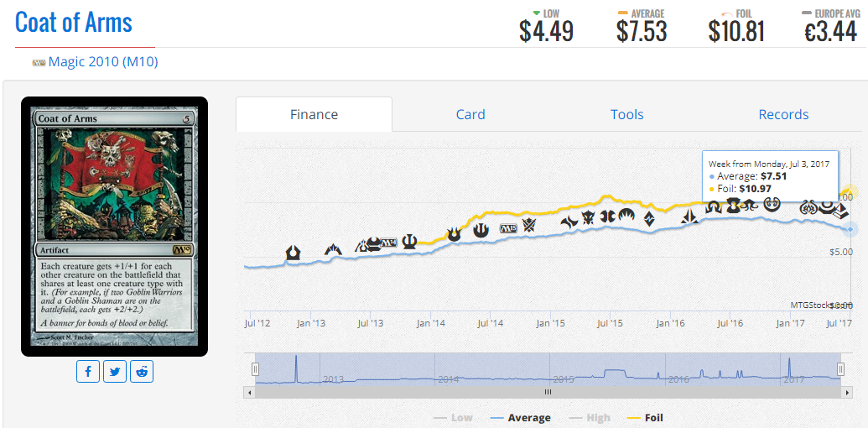The height and width of the screenshot is (428, 868).
Task: Click the Theros set symbol marker
Action: point(409,242)
